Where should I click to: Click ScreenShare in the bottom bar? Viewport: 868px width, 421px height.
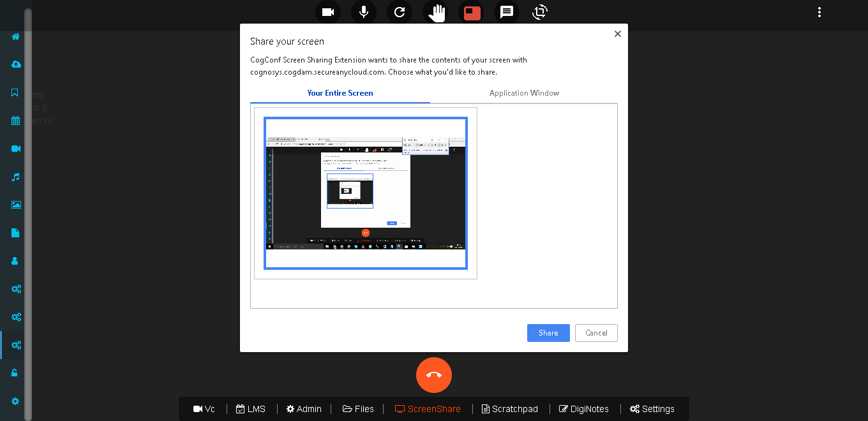pyautogui.click(x=428, y=409)
